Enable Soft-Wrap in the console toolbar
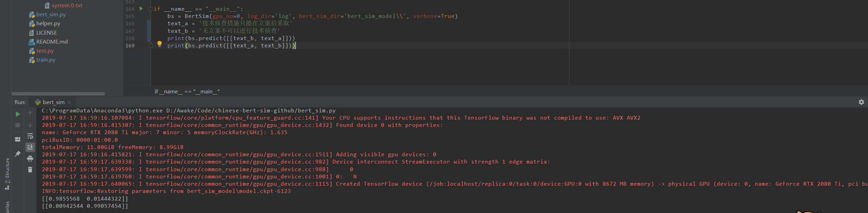This screenshot has height=213, width=868. click(30, 136)
